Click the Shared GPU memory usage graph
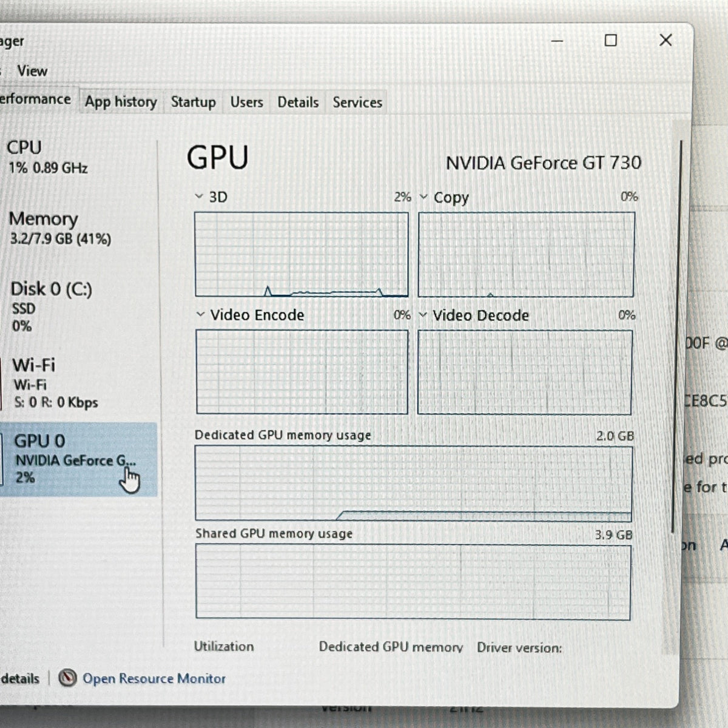Image resolution: width=728 pixels, height=728 pixels. [x=413, y=582]
